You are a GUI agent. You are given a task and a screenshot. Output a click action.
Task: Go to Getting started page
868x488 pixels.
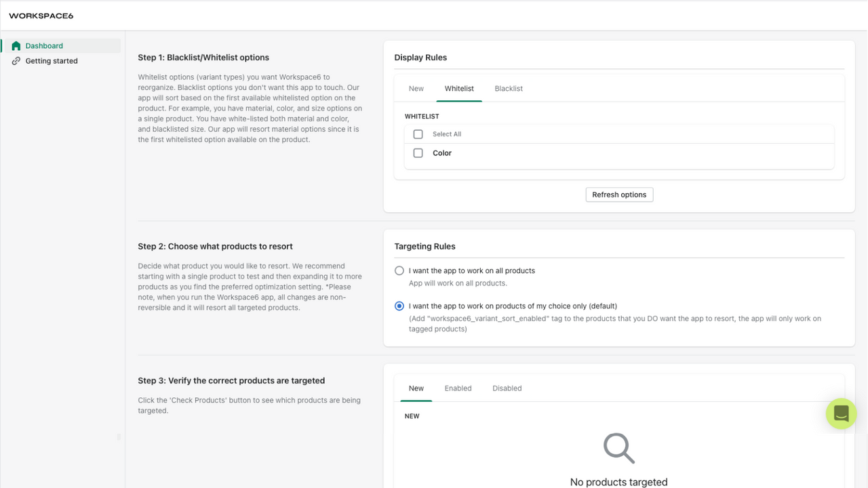coord(52,61)
